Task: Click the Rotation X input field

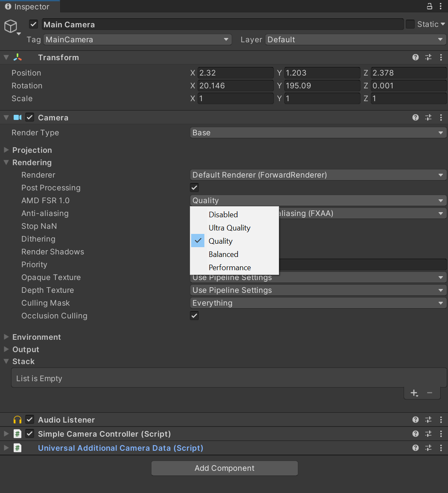Action: click(235, 85)
